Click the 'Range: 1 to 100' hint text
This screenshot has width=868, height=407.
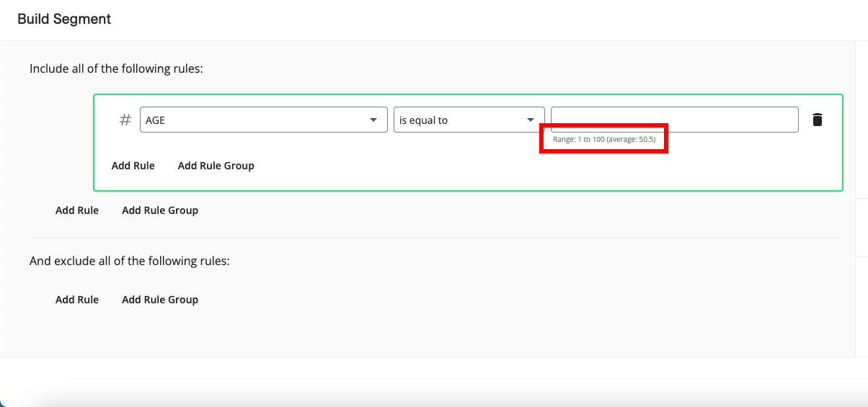click(604, 139)
